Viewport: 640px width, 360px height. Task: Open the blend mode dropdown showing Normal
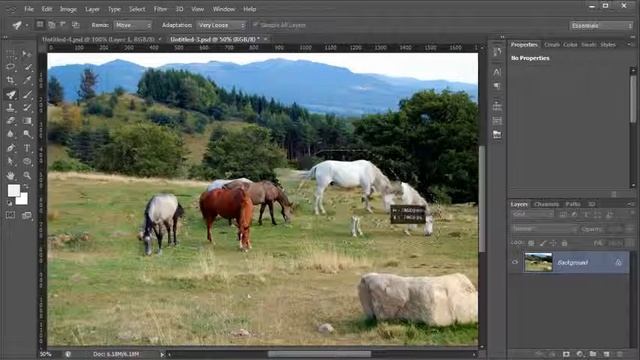pyautogui.click(x=544, y=229)
